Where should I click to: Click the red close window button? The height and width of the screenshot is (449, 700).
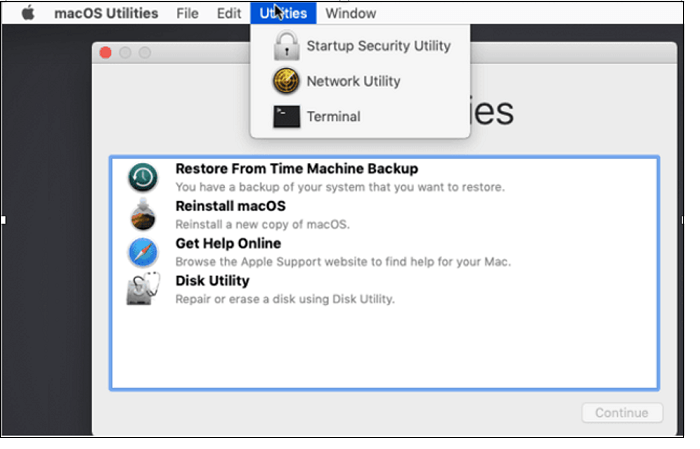click(x=106, y=53)
